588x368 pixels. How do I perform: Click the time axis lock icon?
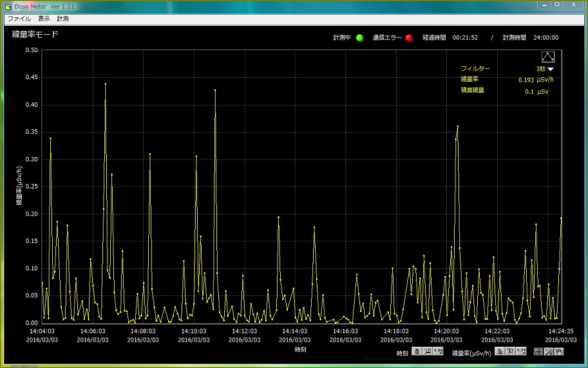coord(417,351)
